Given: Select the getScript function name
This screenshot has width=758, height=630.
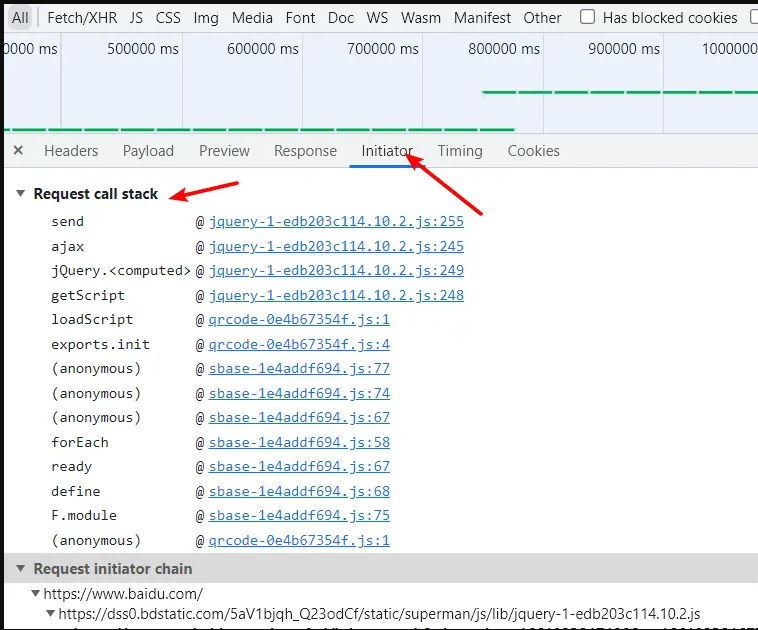Looking at the screenshot, I should pyautogui.click(x=88, y=295).
